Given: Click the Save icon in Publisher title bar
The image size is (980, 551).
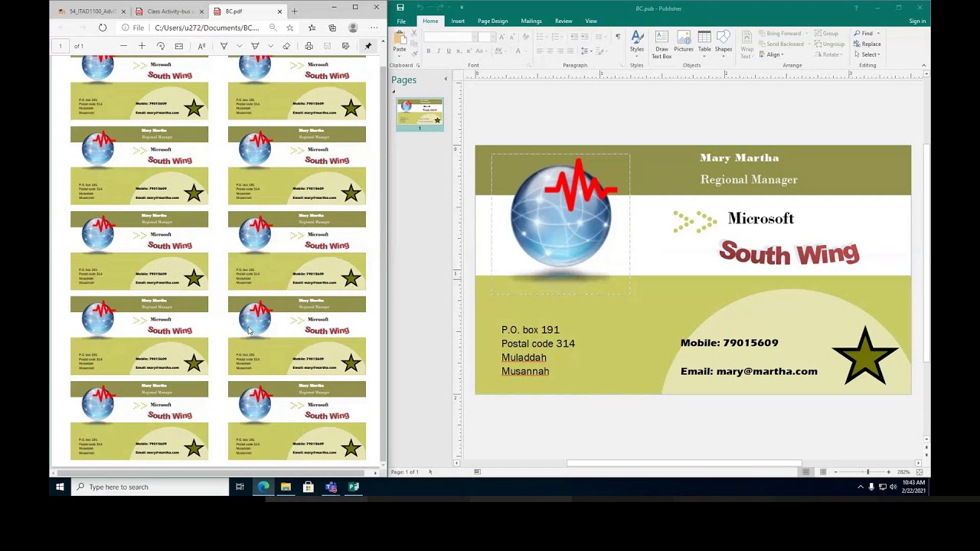Looking at the screenshot, I should pyautogui.click(x=400, y=8).
